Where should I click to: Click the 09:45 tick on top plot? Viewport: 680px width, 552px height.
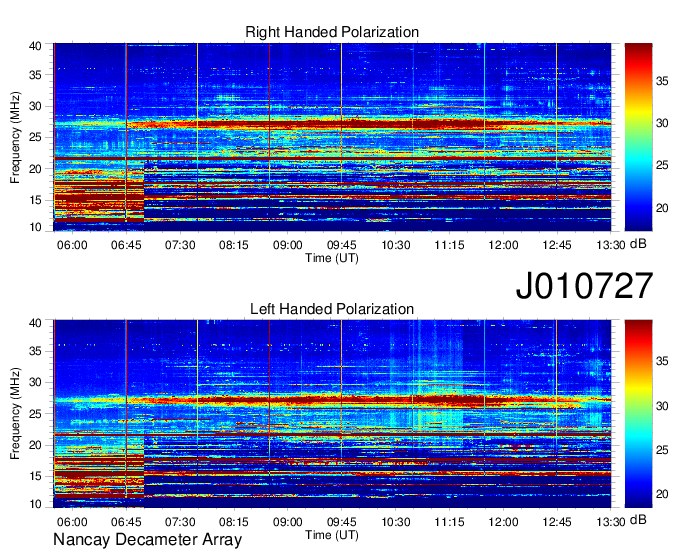click(342, 245)
